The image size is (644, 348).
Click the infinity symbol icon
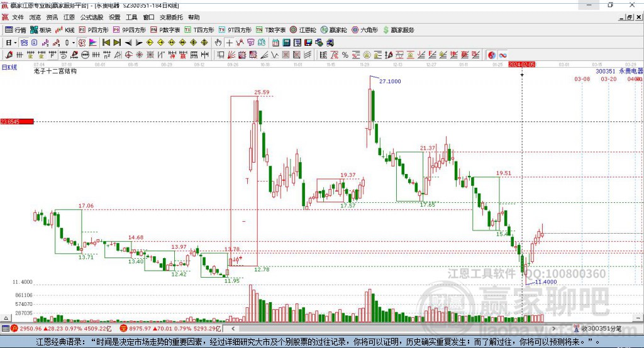(502, 55)
